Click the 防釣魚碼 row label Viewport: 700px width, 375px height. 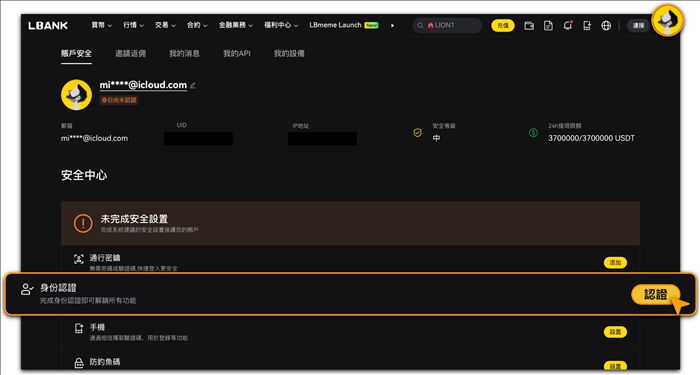click(x=105, y=362)
